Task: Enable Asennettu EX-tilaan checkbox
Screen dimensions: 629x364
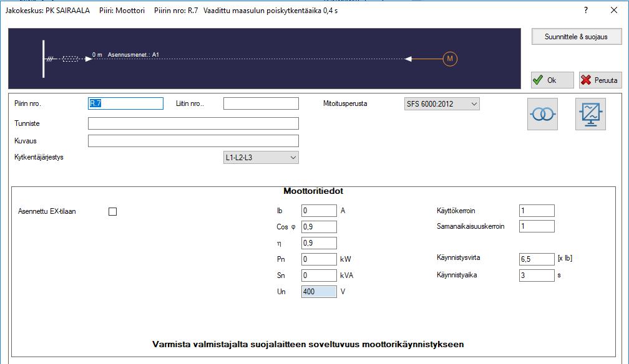Action: point(113,212)
